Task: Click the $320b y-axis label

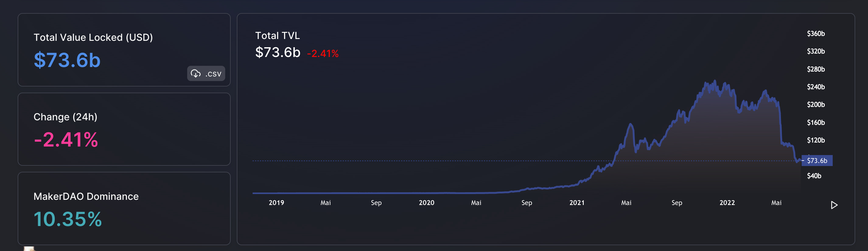Action: pyautogui.click(x=816, y=51)
